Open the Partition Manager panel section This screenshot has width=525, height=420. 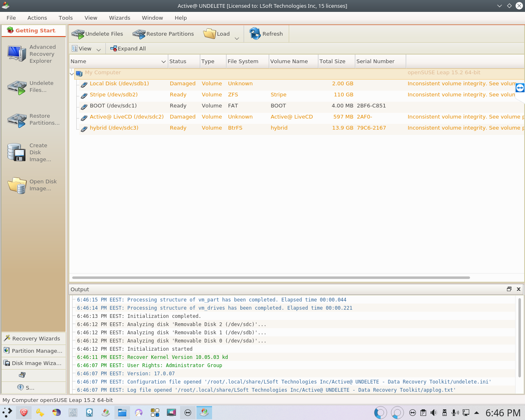click(34, 351)
